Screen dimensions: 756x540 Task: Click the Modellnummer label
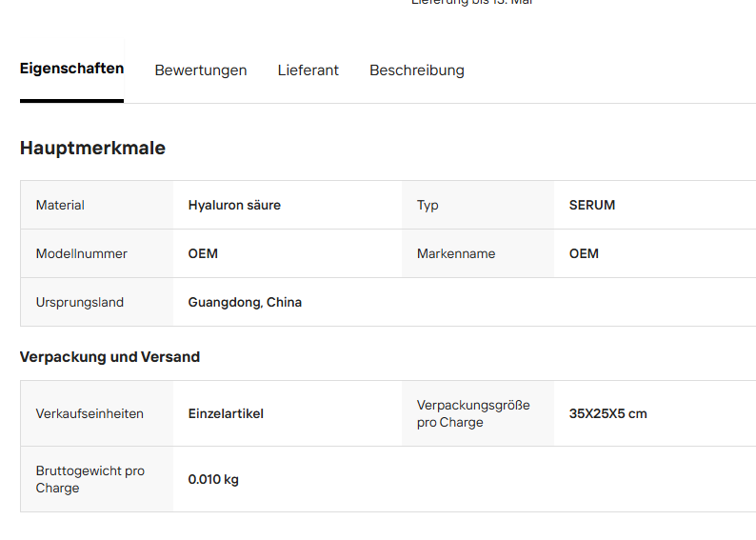[x=82, y=254]
